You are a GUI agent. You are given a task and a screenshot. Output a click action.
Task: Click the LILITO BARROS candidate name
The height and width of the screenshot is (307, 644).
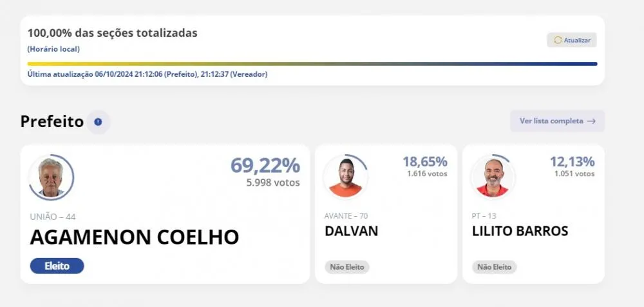tap(520, 231)
